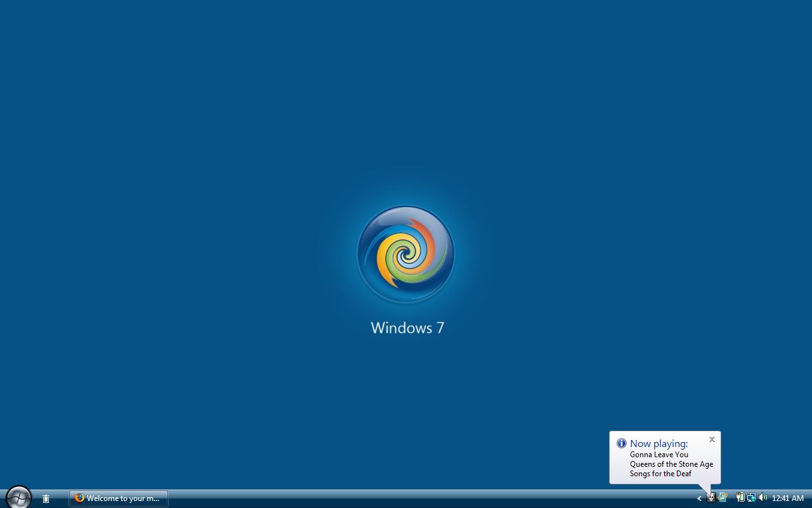Click the Firefox logo on the taskbar button
The height and width of the screenshot is (508, 812).
(79, 498)
